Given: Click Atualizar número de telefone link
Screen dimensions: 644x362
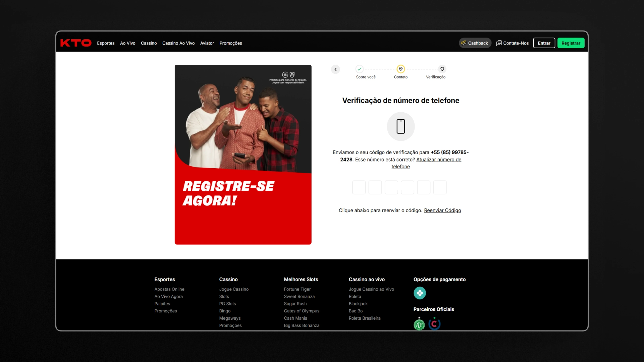Looking at the screenshot, I should (x=438, y=160).
